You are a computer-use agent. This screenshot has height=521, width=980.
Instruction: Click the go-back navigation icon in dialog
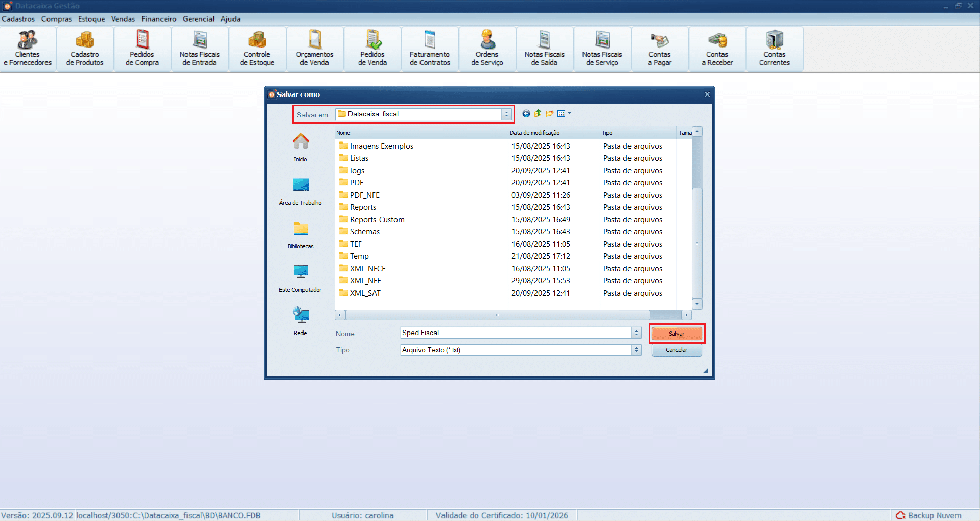click(x=526, y=114)
